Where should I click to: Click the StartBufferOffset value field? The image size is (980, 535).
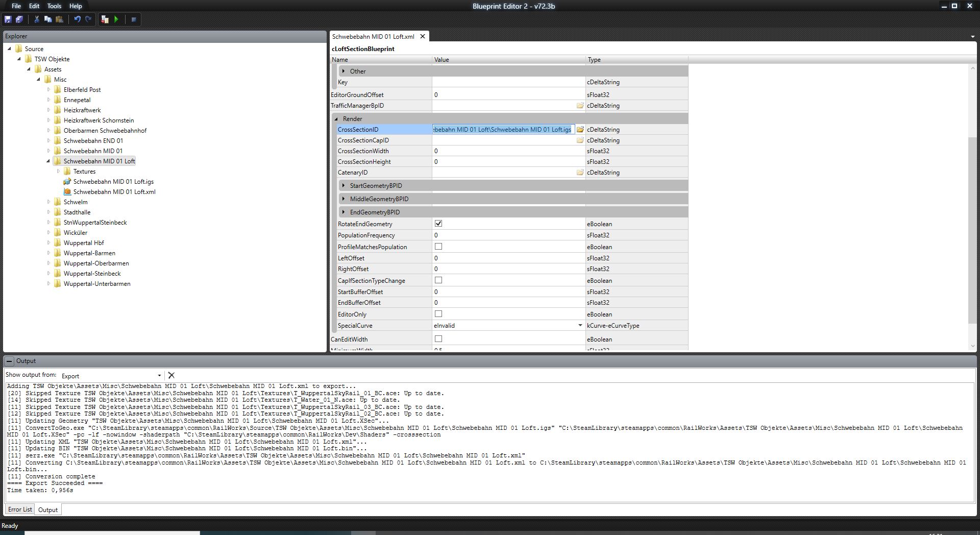click(508, 292)
